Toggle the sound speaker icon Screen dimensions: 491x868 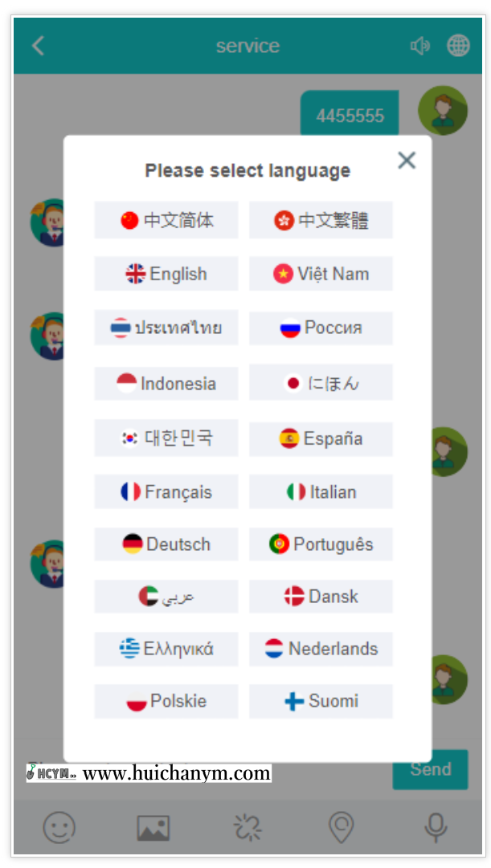pyautogui.click(x=419, y=46)
